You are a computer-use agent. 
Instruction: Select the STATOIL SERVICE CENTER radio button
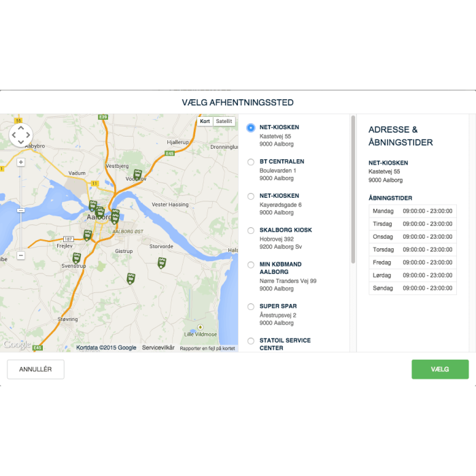pyautogui.click(x=251, y=341)
